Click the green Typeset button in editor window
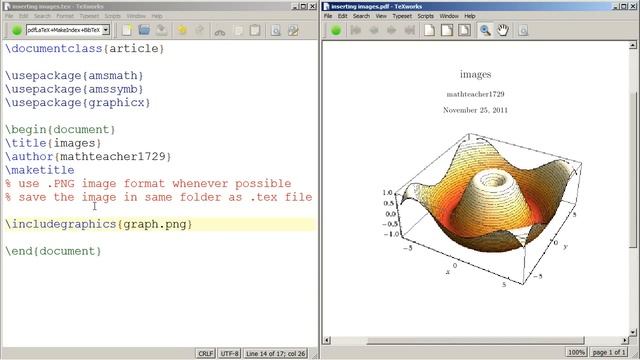 click(x=17, y=30)
